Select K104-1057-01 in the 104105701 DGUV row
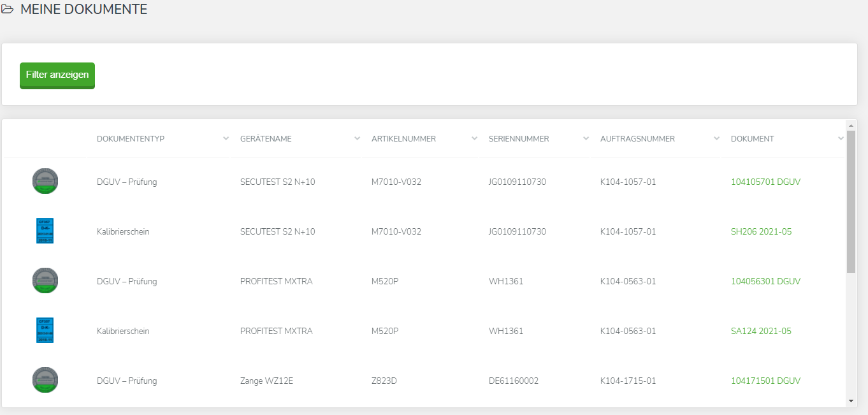Image resolution: width=868 pixels, height=415 pixels. (628, 182)
